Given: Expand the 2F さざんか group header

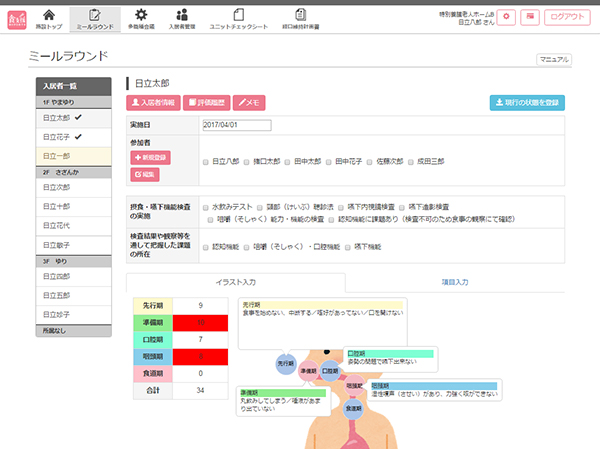Looking at the screenshot, I should tap(77, 172).
